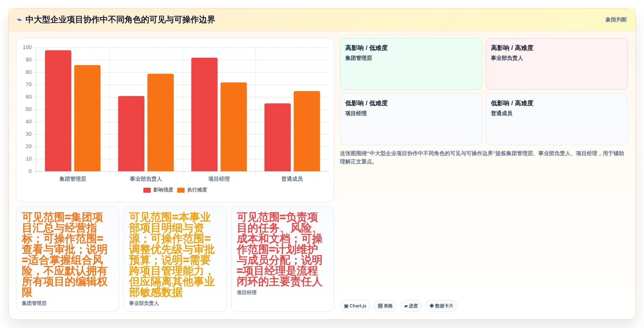Select the 低影响 / 低难度 quadrant card
The width and height of the screenshot is (644, 328).
click(411, 119)
